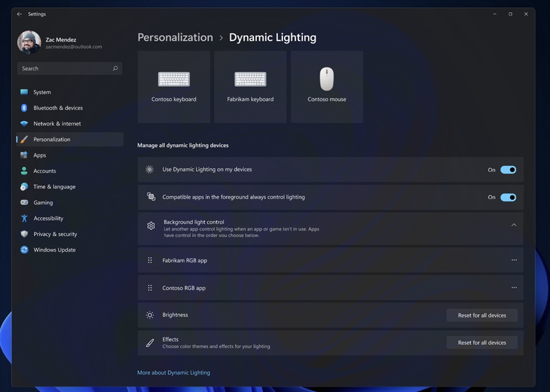Click the Fabrikam RGB app drag handle
This screenshot has width=550, height=392.
[150, 260]
